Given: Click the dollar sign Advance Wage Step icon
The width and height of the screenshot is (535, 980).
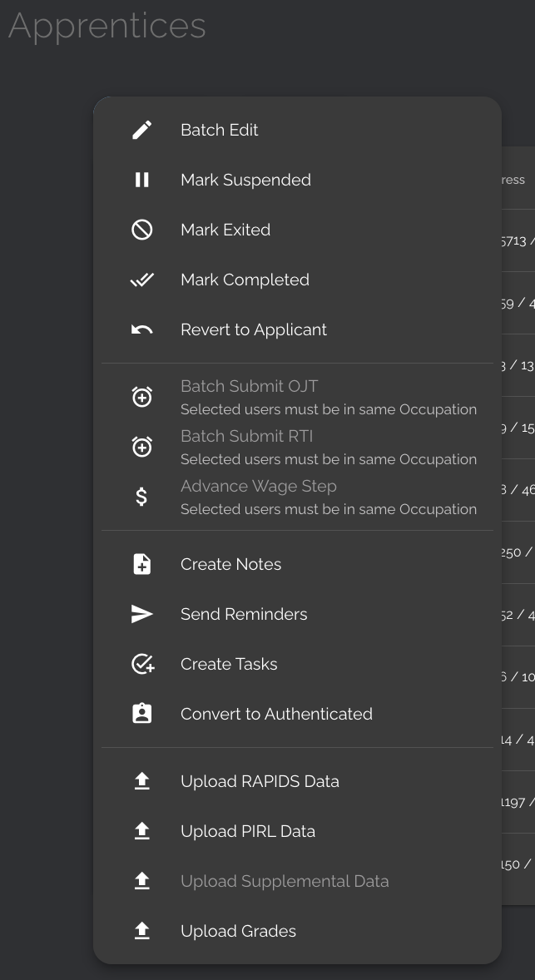Looking at the screenshot, I should pyautogui.click(x=142, y=497).
